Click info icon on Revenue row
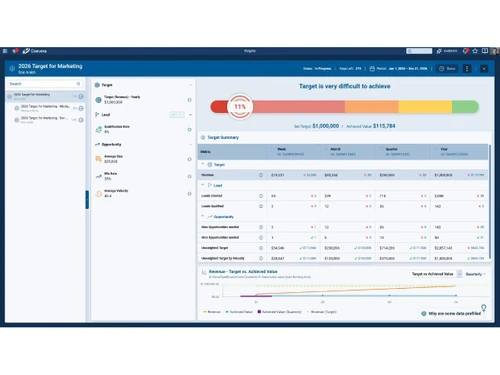The height and width of the screenshot is (375, 500). pos(261,175)
